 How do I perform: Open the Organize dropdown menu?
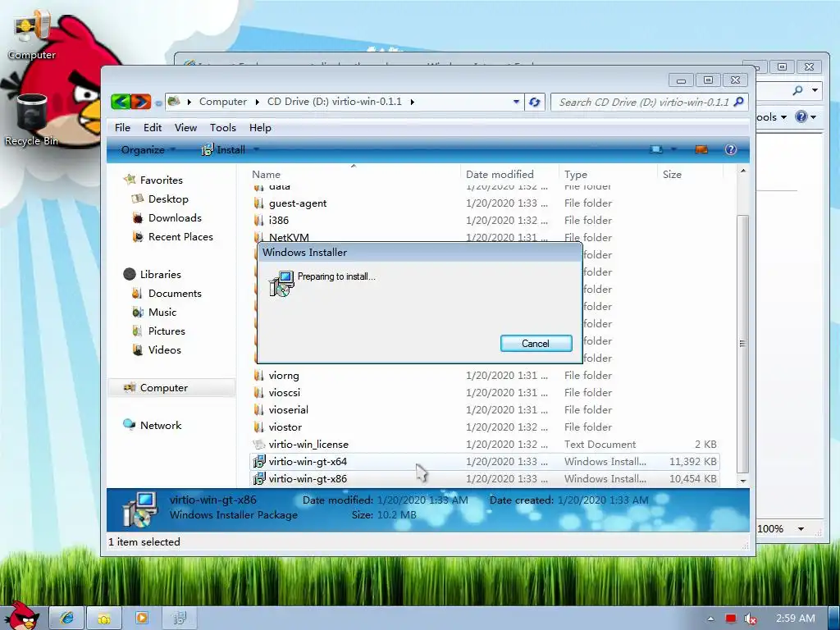[148, 149]
